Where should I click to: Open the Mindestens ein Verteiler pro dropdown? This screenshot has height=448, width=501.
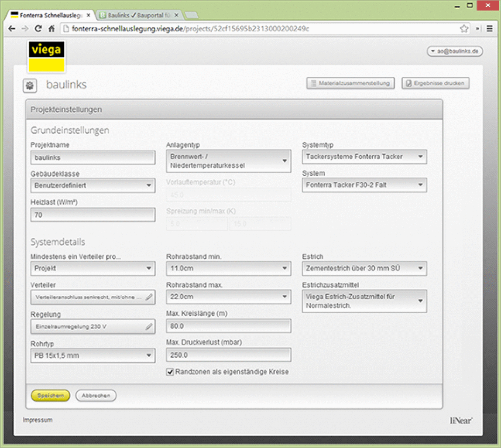93,268
